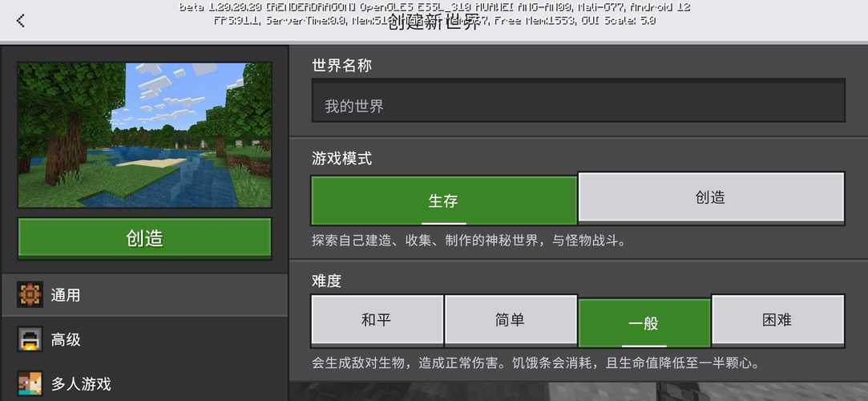
Task: Click the character face icon beside 多人游戏
Action: pyautogui.click(x=30, y=383)
